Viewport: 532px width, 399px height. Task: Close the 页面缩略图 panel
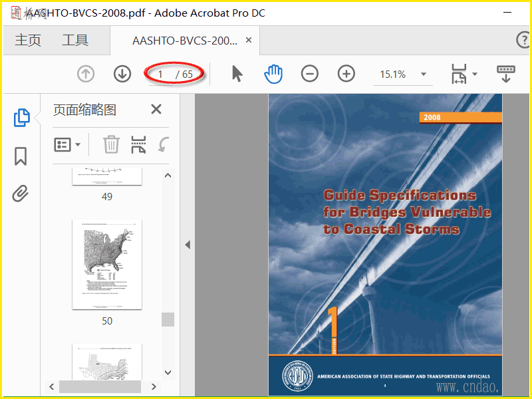pos(156,109)
